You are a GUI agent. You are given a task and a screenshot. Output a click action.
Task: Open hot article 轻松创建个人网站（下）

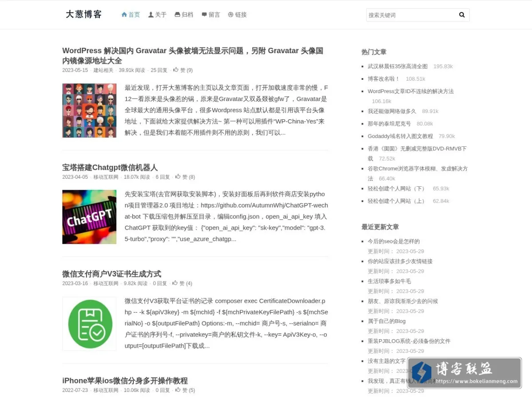click(397, 188)
